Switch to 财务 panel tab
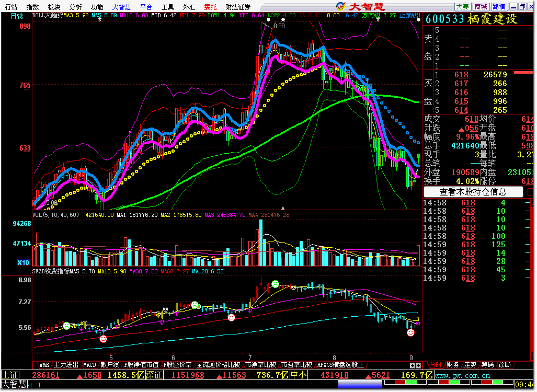The width and height of the screenshot is (537, 392). 453,365
